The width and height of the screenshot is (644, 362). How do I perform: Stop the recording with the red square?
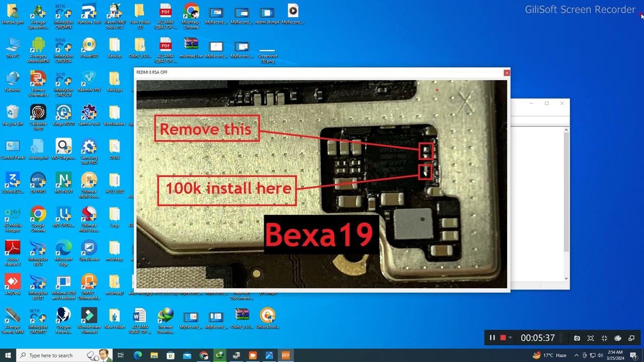coord(503,338)
